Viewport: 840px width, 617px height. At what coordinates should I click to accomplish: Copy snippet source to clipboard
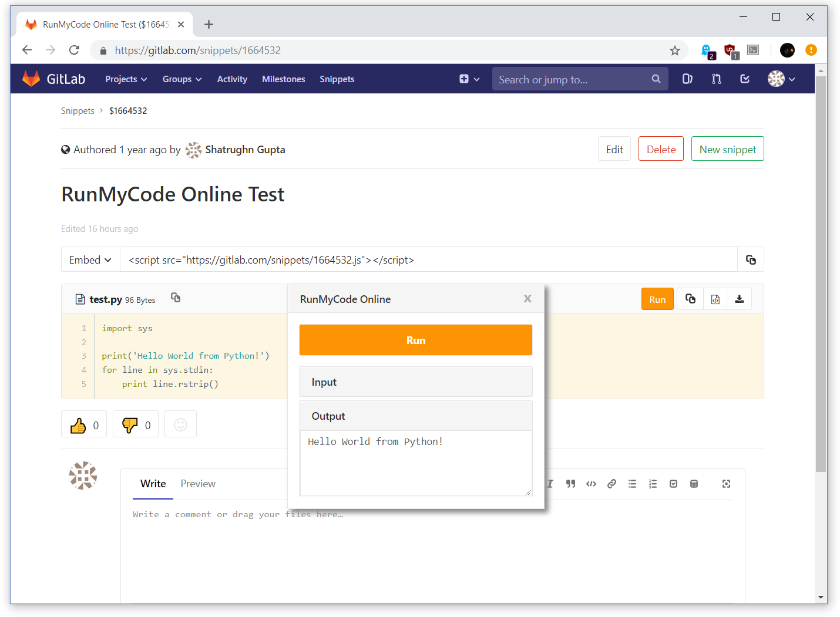pyautogui.click(x=690, y=299)
